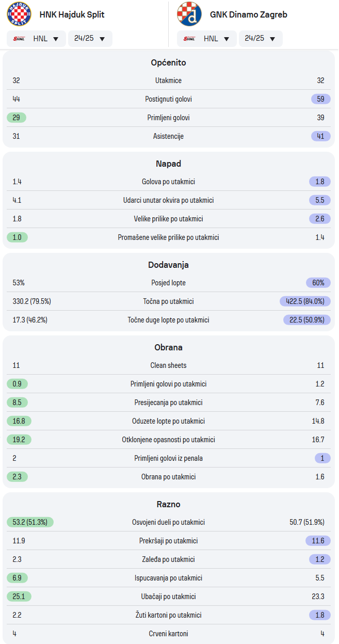The height and width of the screenshot is (644, 339).
Task: Click the Posjed lopte stat row label
Action: (x=169, y=283)
